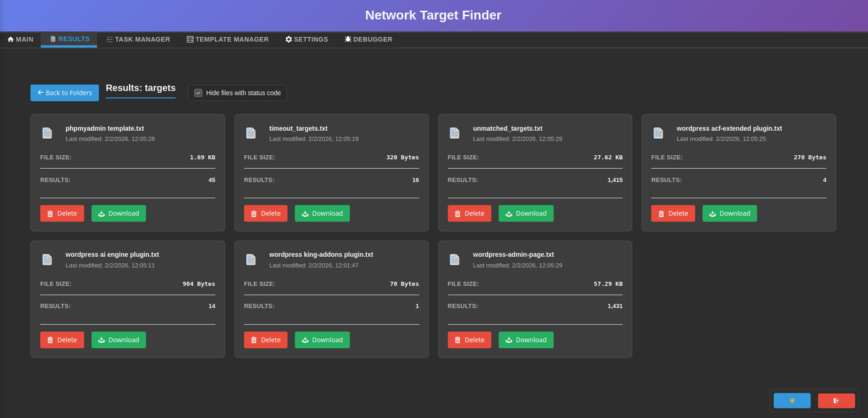The image size is (868, 418).
Task: Click last modified 12:01:47 timestamp
Action: coord(314,266)
